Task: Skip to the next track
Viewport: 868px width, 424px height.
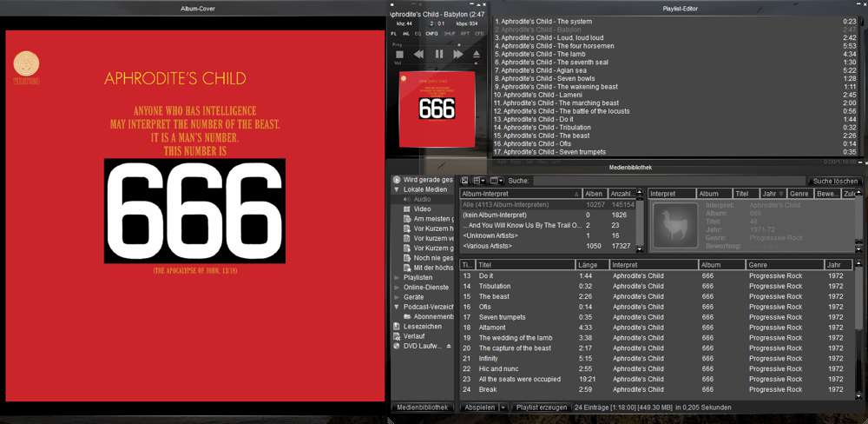Action: pos(457,54)
